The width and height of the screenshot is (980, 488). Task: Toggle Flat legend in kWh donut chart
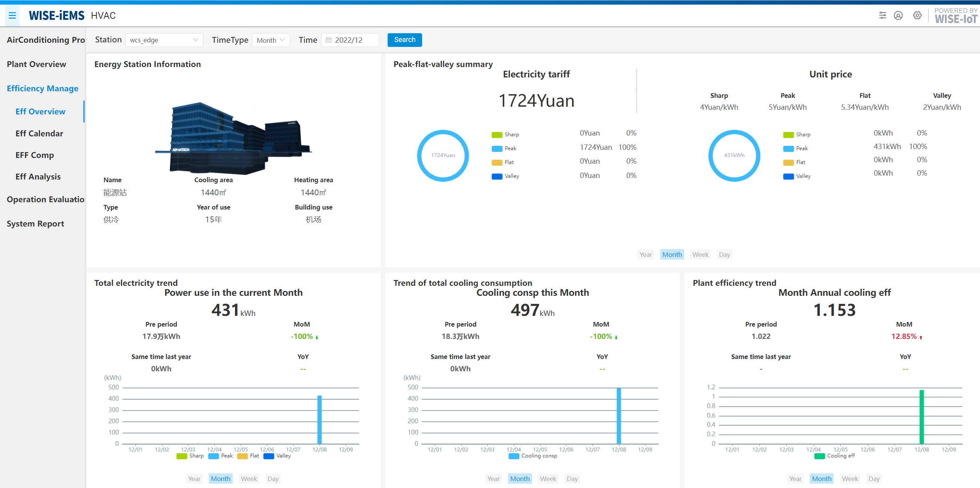(x=794, y=162)
